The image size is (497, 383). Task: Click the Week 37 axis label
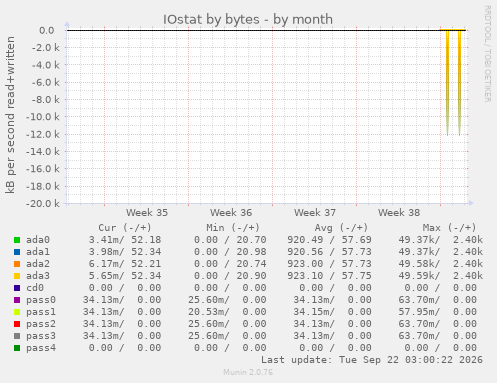tap(315, 213)
